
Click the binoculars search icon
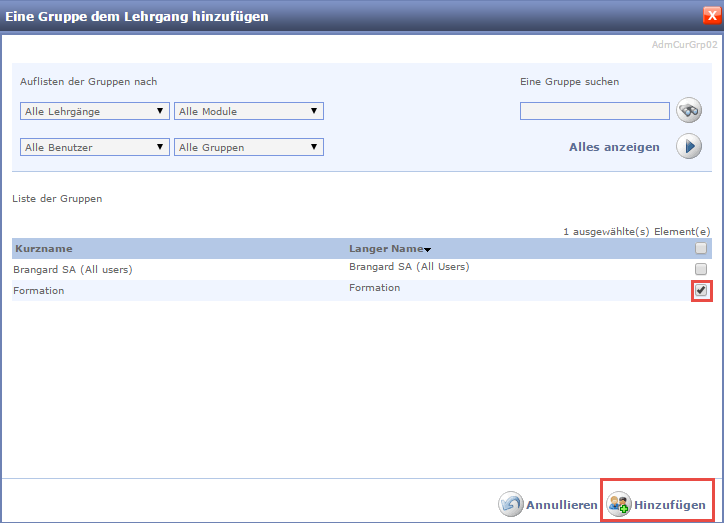(689, 110)
